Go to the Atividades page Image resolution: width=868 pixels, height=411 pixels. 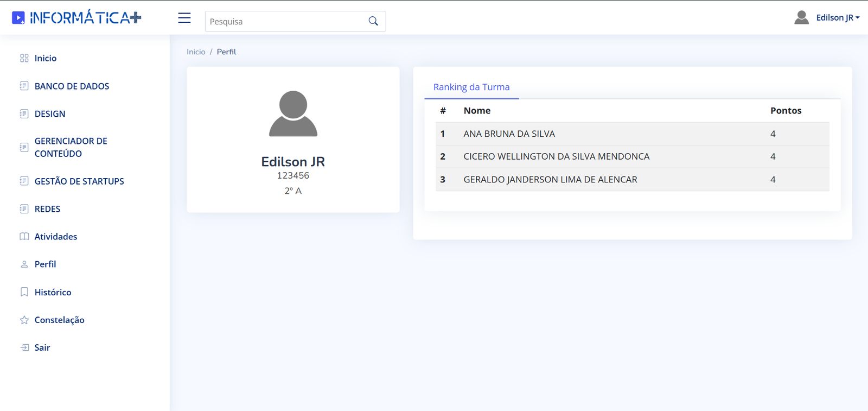pyautogui.click(x=56, y=236)
